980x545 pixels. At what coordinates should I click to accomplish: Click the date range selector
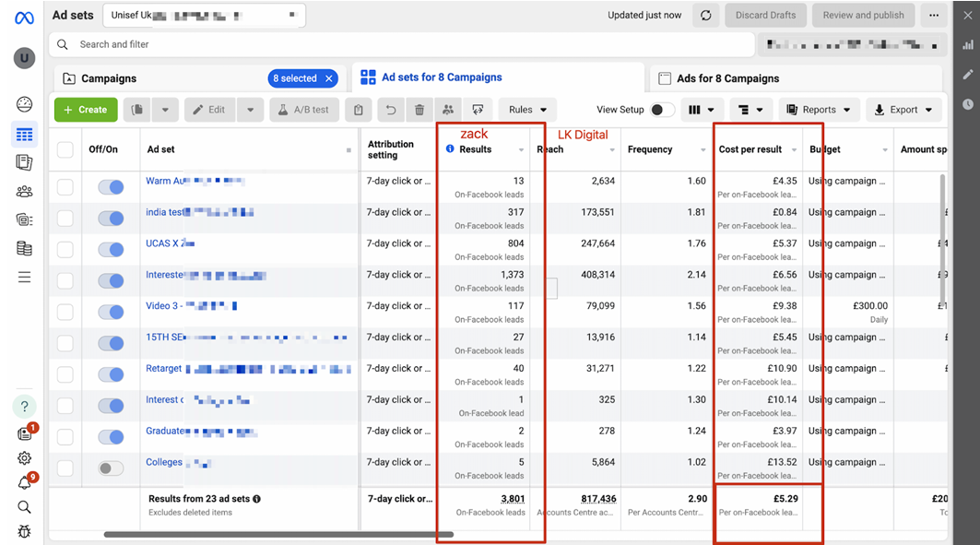point(852,45)
